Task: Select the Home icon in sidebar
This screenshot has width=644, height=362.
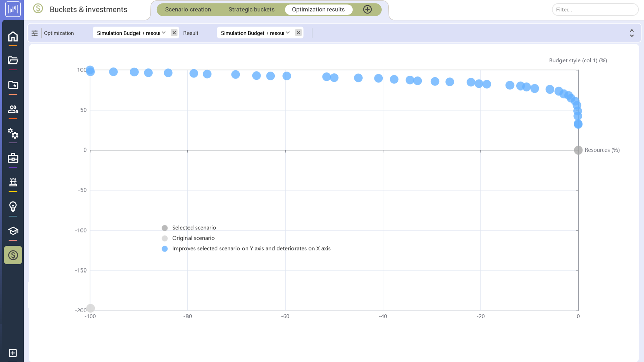Action: point(13,36)
